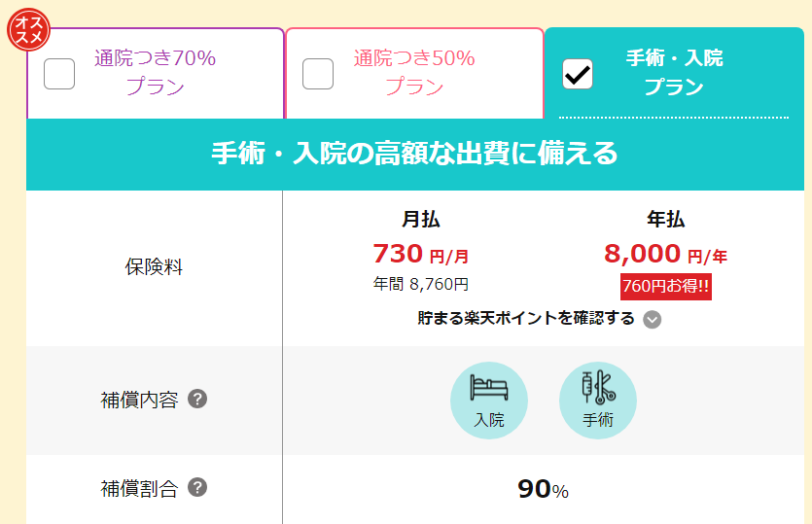Switch to the 通院つき70%プラン tab

156,73
